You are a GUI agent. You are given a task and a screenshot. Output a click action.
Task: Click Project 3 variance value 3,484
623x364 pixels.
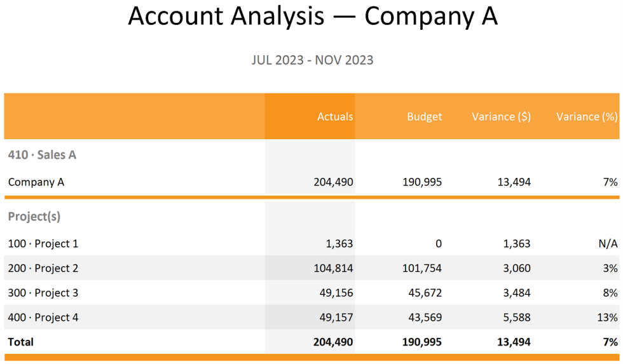click(x=516, y=293)
